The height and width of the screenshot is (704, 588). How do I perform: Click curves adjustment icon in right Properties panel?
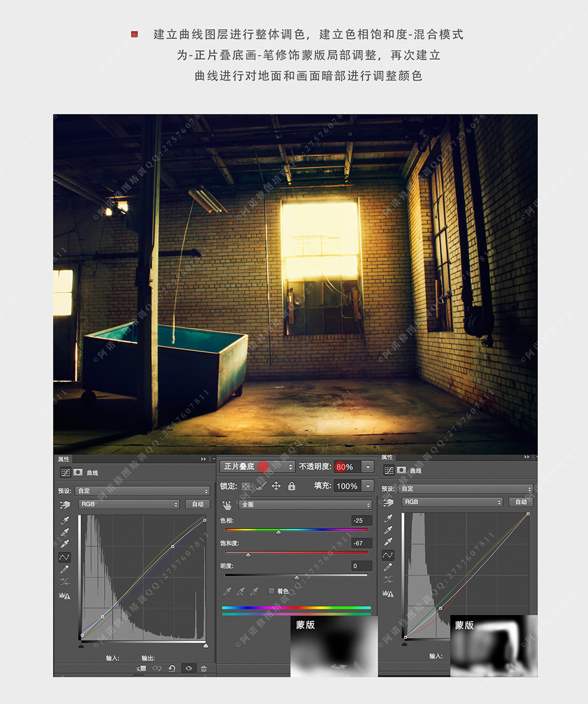point(389,470)
